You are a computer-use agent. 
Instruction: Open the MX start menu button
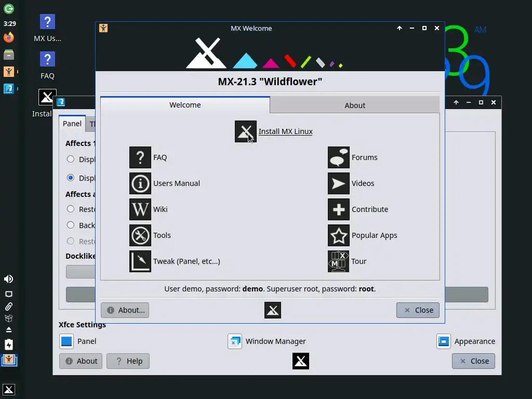tap(9, 390)
